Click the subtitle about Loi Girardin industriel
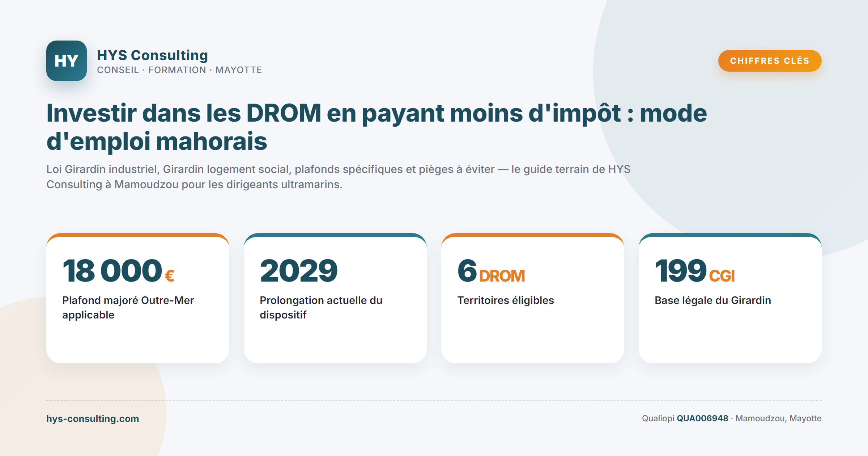 coord(338,177)
